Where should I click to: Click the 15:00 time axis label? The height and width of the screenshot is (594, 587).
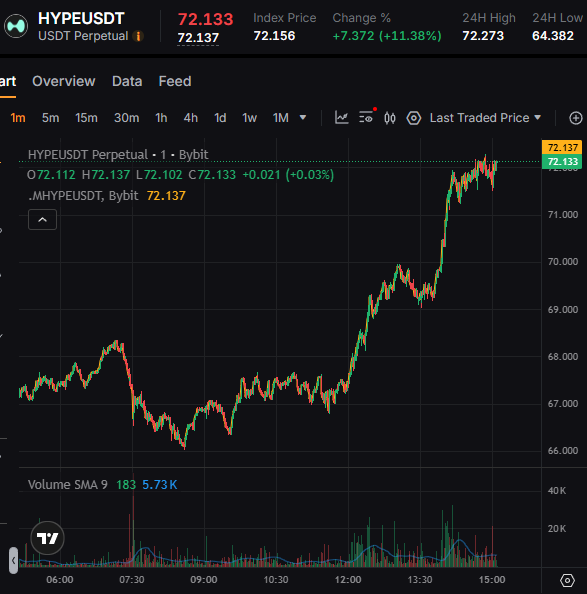(492, 580)
